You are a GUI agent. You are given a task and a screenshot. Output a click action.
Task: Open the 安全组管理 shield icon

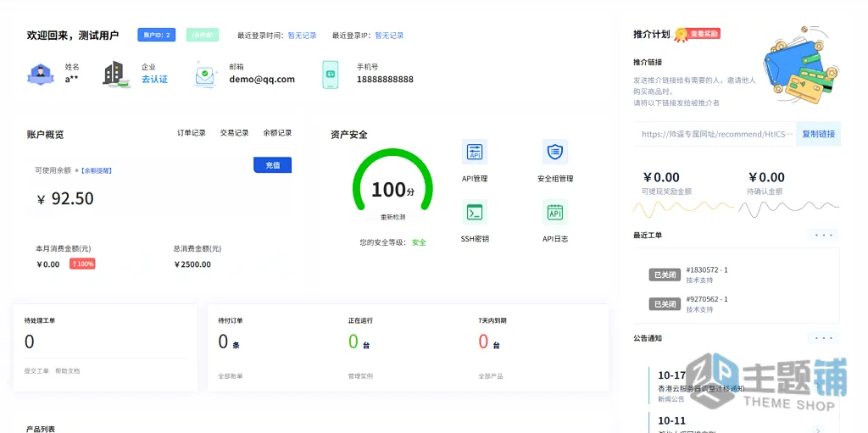554,152
